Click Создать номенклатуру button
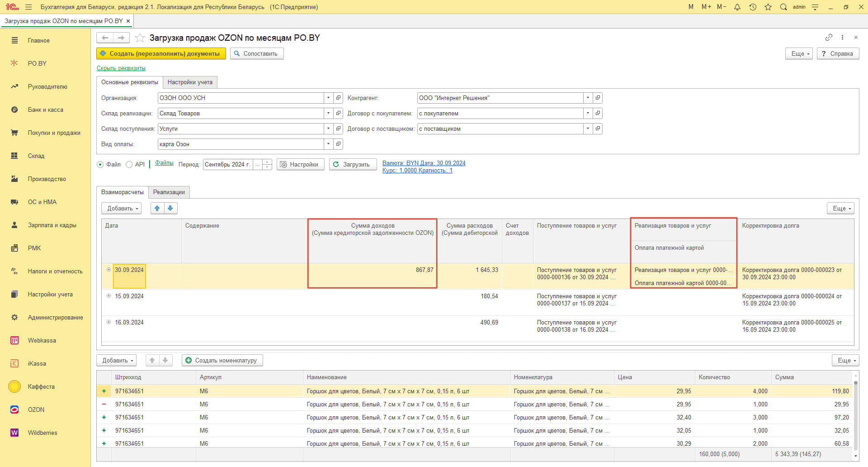Viewport: 868px width, 467px height. pyautogui.click(x=222, y=360)
